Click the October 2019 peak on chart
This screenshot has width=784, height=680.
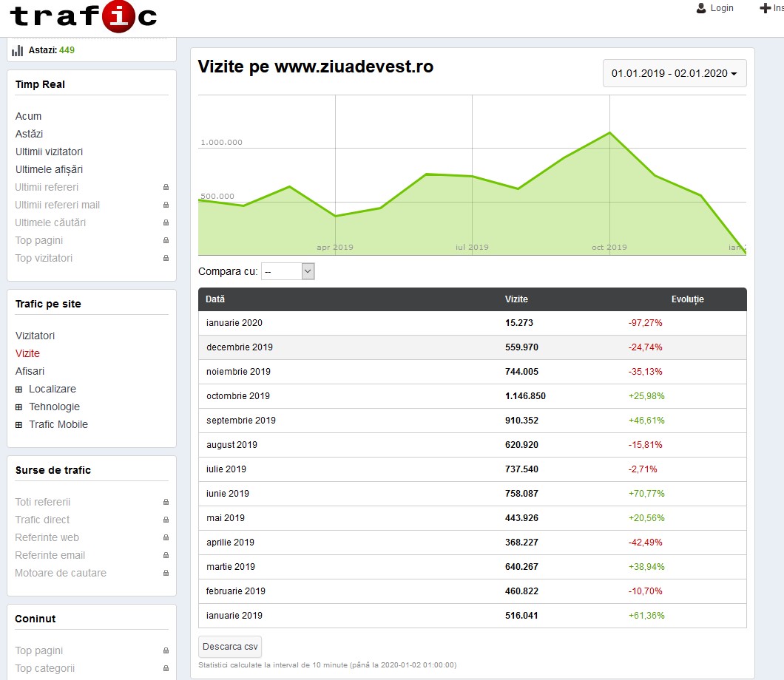[609, 133]
